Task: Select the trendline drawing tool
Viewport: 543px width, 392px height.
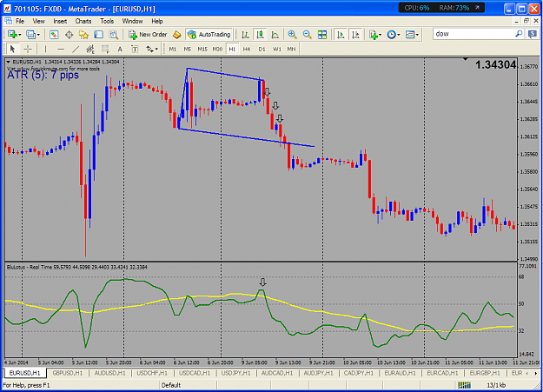Action: 76,49
